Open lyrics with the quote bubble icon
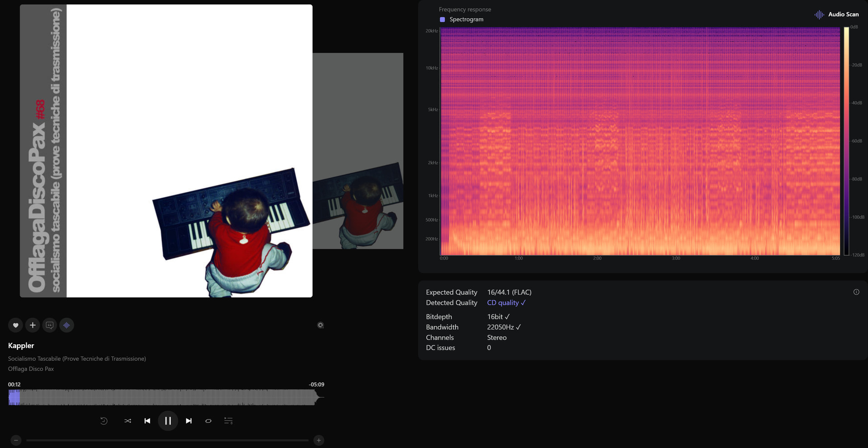 pos(50,325)
